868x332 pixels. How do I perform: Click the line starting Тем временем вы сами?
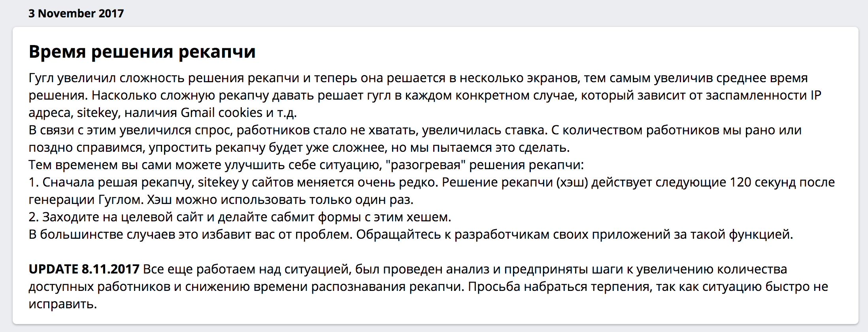[x=306, y=165]
